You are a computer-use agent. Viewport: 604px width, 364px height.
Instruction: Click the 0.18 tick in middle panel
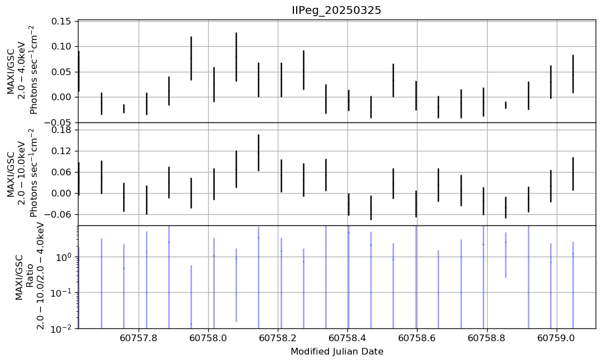[61, 130]
